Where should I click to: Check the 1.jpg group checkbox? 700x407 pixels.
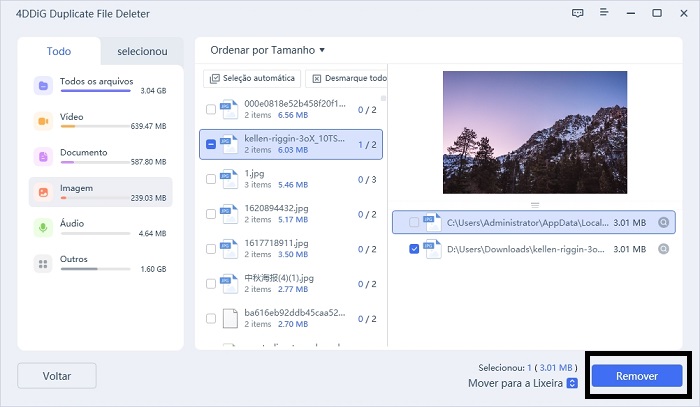(211, 179)
